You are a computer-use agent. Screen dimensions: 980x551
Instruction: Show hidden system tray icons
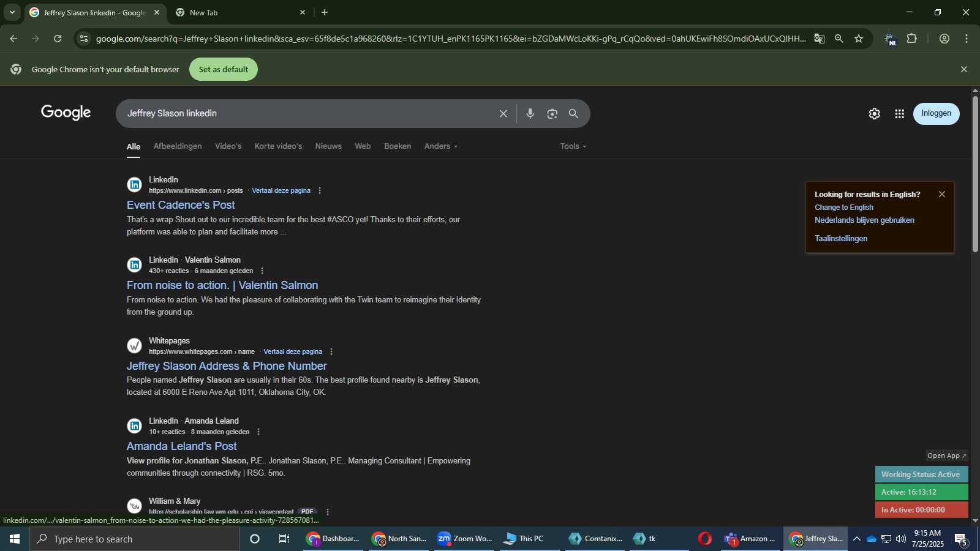click(857, 539)
